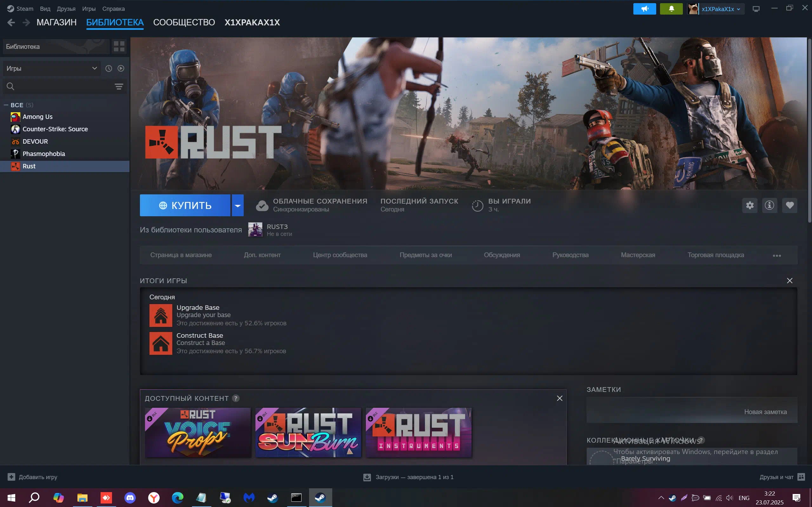
Task: Click the blue Buy button
Action: tap(185, 205)
